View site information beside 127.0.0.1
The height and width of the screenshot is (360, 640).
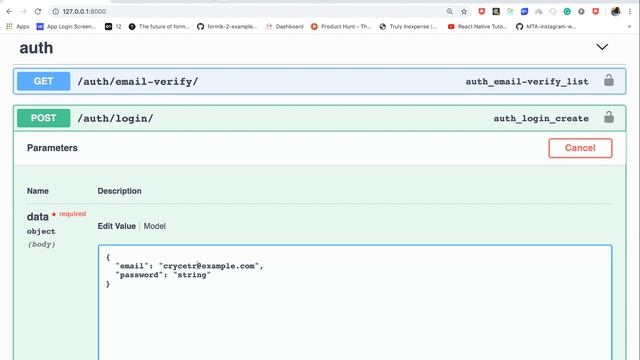tap(56, 11)
